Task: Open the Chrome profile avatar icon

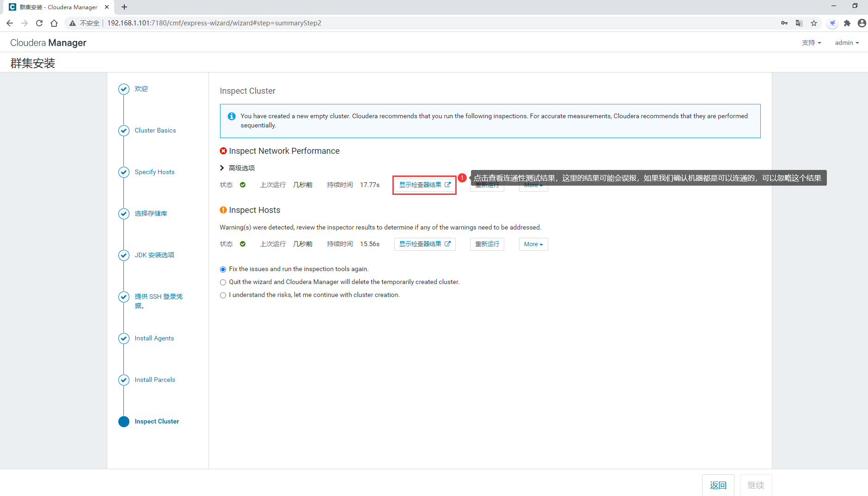Action: coord(862,23)
